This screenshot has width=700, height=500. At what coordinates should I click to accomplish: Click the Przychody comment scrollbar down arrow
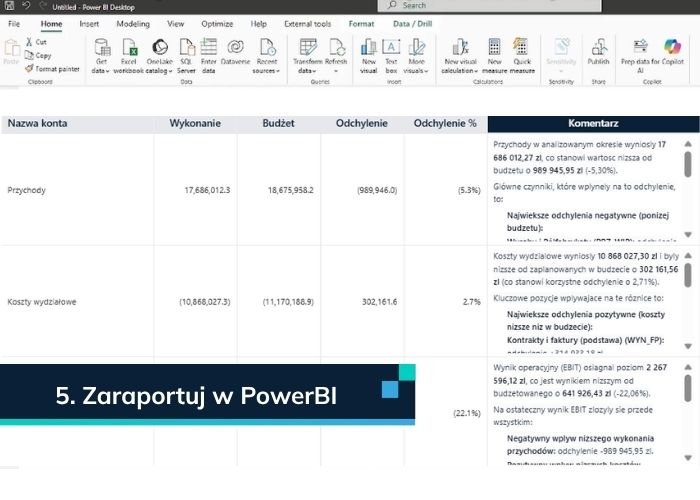[x=688, y=235]
